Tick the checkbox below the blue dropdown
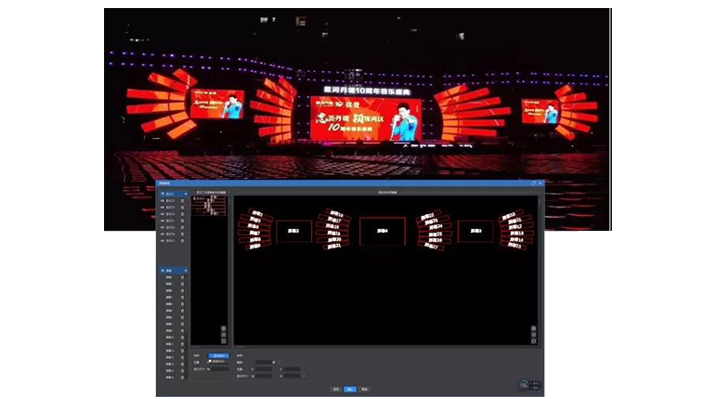 [x=210, y=361]
